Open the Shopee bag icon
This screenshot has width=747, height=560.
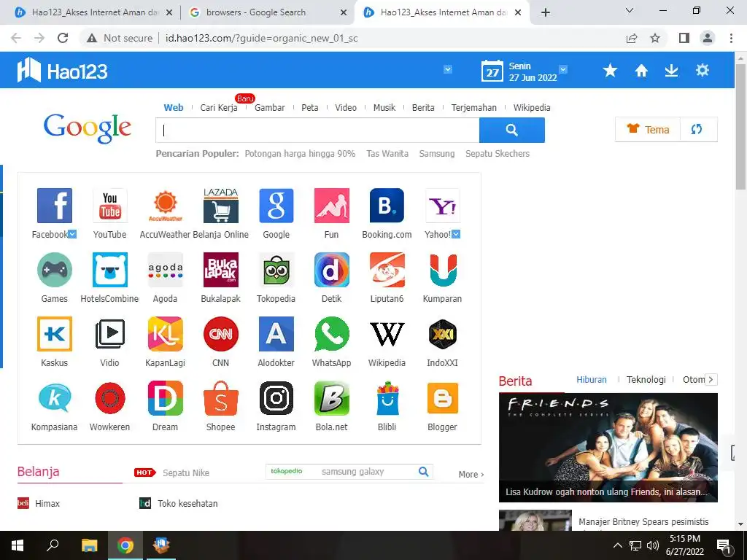pyautogui.click(x=220, y=399)
